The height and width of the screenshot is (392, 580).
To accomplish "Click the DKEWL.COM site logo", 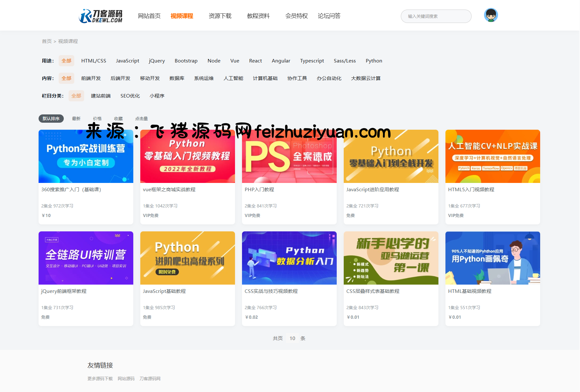I will click(x=101, y=16).
